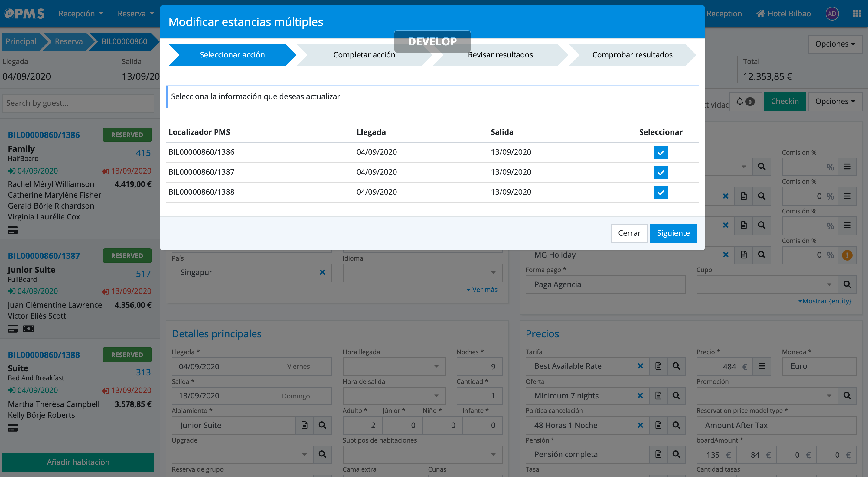Click search icon next to Best Available Rate
This screenshot has width=868, height=477.
(676, 366)
